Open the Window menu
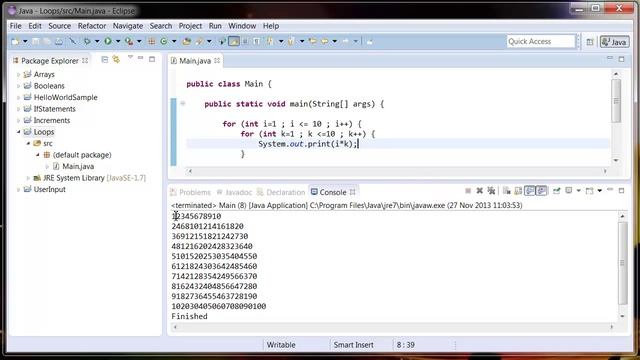The image size is (640, 360). (x=242, y=26)
